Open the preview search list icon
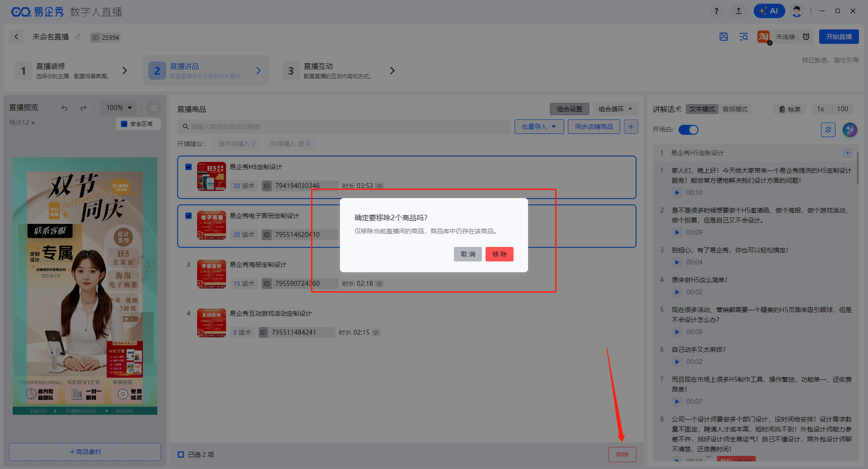Viewport: 868px width, 469px height. point(743,37)
